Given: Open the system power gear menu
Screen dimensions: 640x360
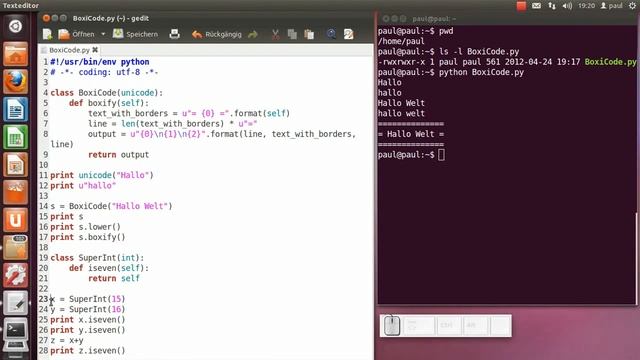Looking at the screenshot, I should [632, 6].
